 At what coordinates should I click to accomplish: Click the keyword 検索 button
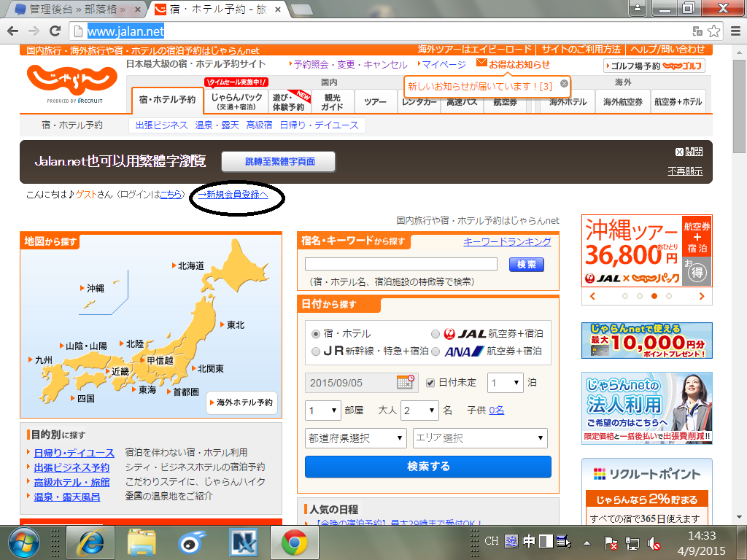click(527, 264)
